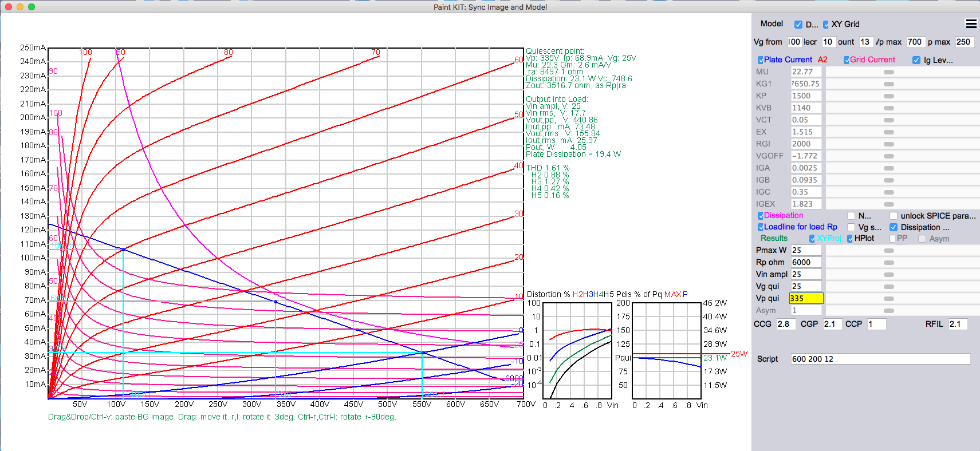This screenshot has height=451, width=980.
Task: Click the CCG field 2.8
Action: point(786,324)
